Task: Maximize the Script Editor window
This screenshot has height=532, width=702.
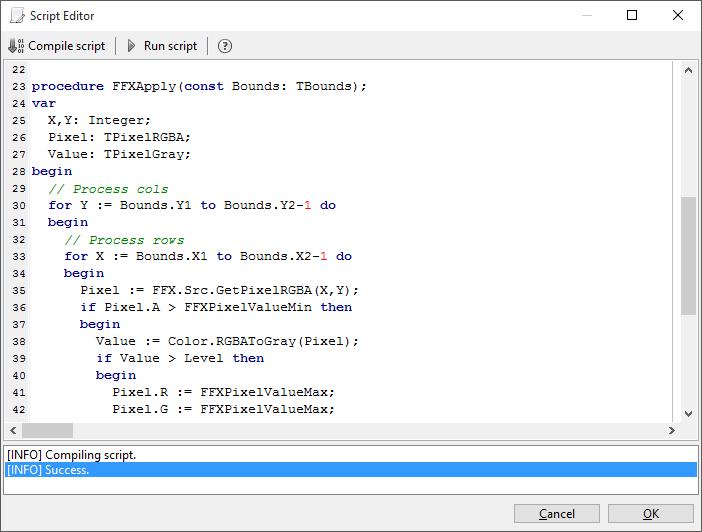Action: point(631,16)
